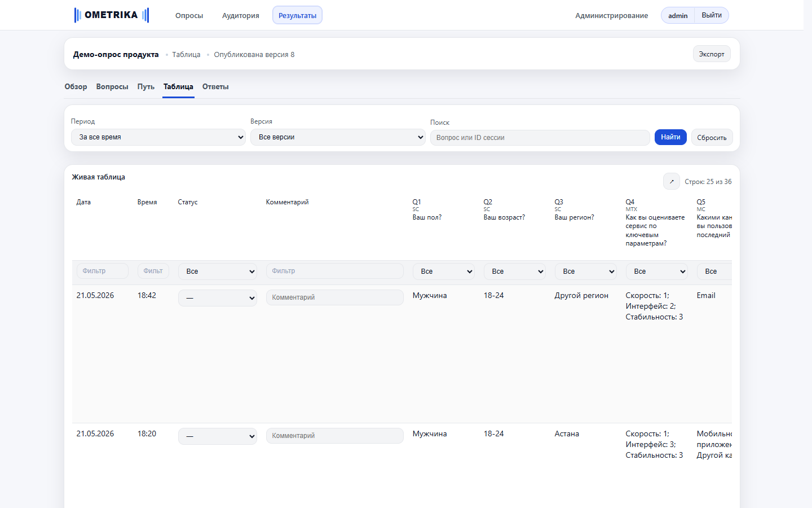The height and width of the screenshot is (508, 812).
Task: Click the Выйти button
Action: coord(712,15)
